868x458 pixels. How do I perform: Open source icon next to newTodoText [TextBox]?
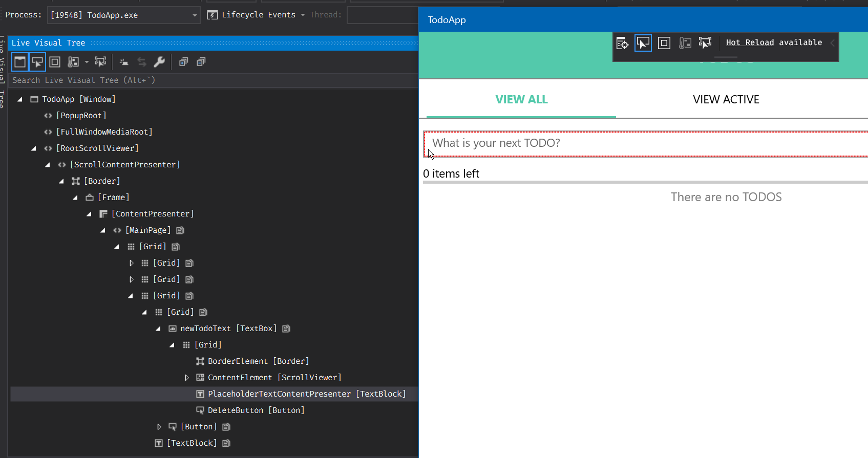pos(286,329)
